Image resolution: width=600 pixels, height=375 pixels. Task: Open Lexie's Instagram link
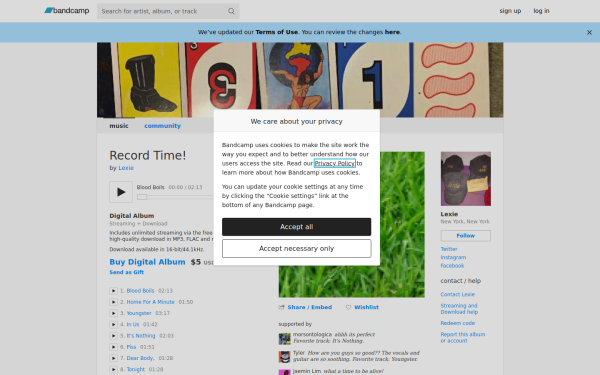(453, 258)
